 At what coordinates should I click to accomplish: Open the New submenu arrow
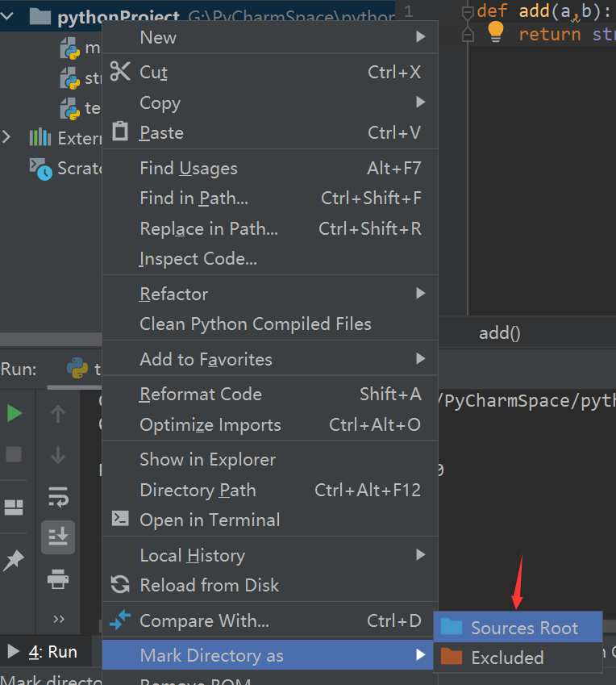click(420, 36)
